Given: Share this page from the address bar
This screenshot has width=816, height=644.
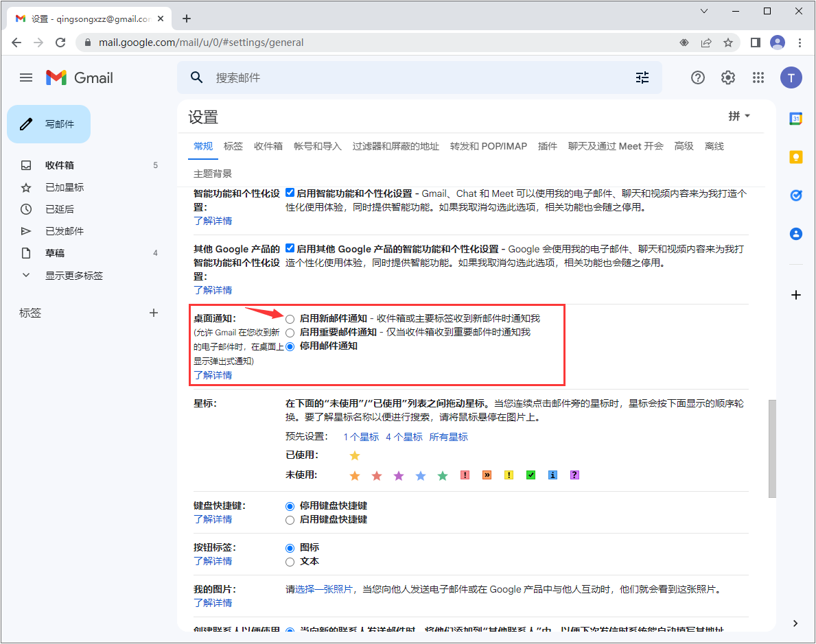Looking at the screenshot, I should coord(706,43).
